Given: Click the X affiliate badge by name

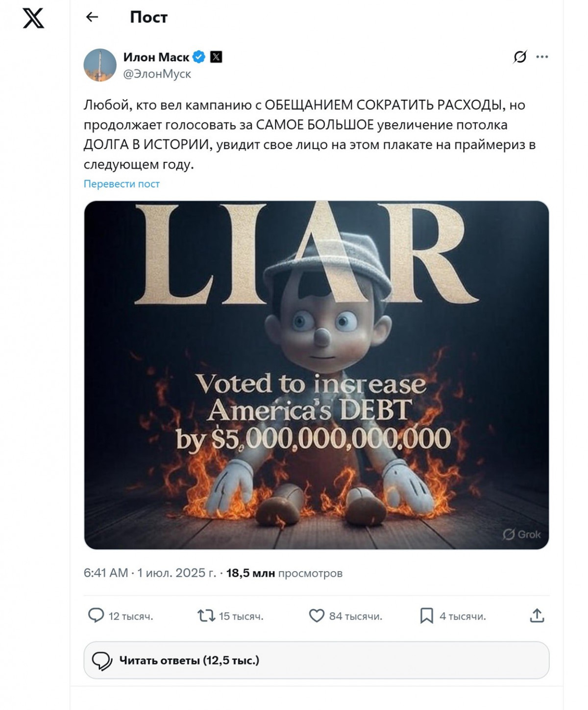Looking at the screenshot, I should (x=216, y=57).
